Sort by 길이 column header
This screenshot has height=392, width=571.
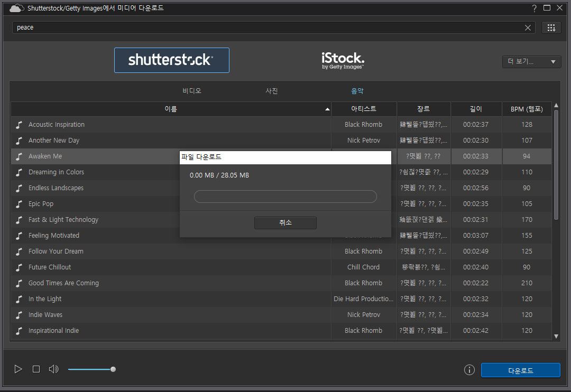(476, 109)
